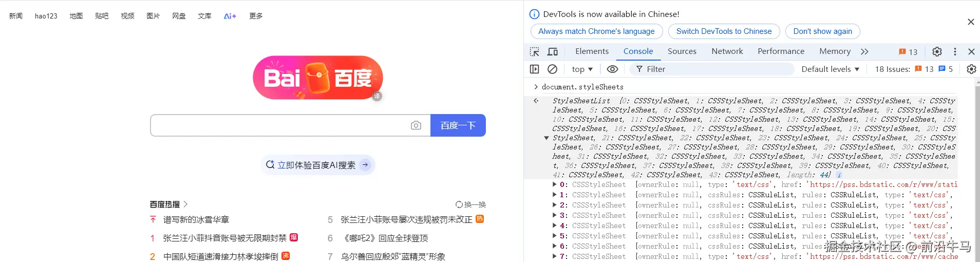Screen dimensions: 980x262
Task: Show more DevTools tabs chevron
Action: (x=864, y=51)
